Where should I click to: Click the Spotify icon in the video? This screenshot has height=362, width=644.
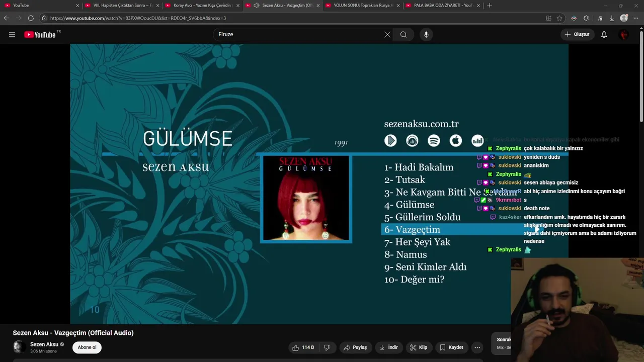click(434, 141)
